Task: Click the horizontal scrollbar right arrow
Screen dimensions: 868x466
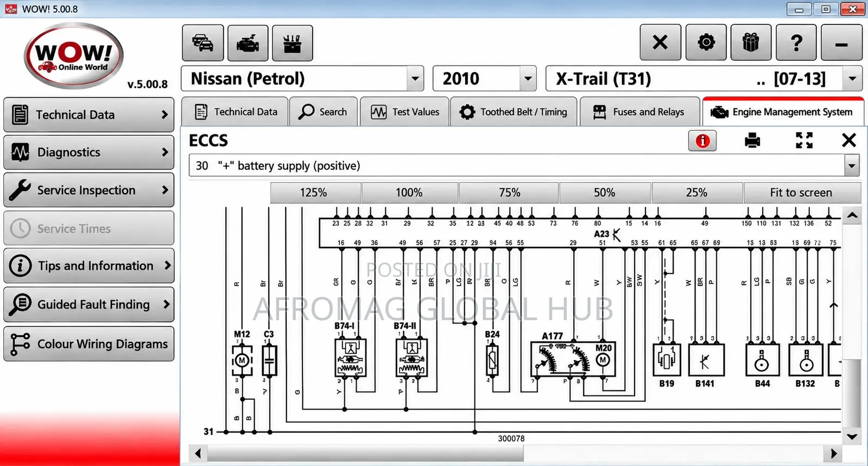Action: coord(834,453)
